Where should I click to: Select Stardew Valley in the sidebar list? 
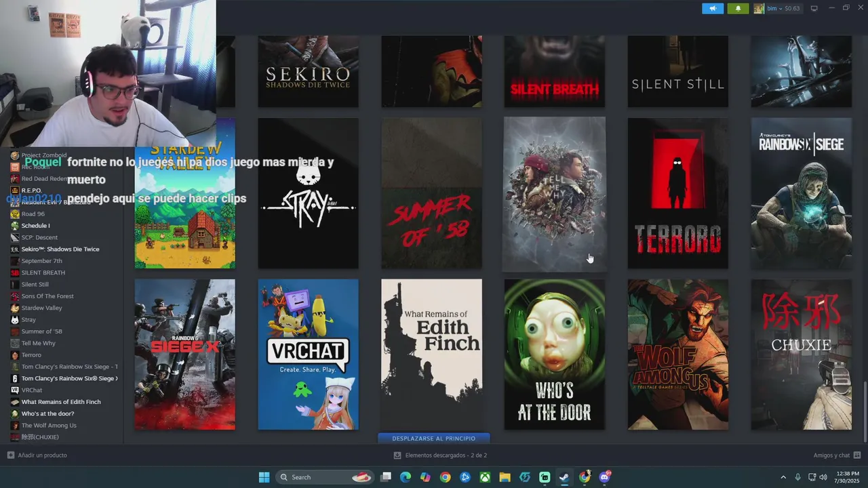point(41,308)
